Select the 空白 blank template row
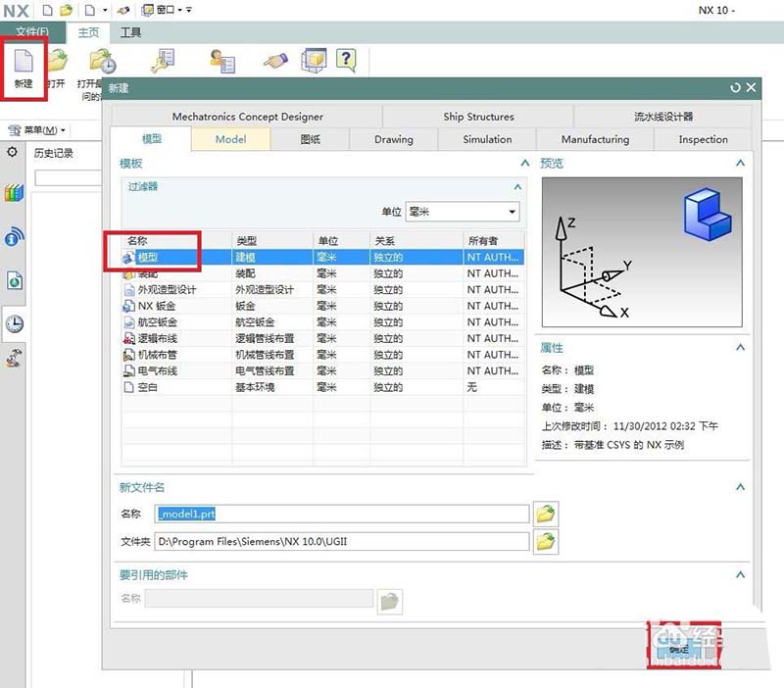 pos(323,387)
